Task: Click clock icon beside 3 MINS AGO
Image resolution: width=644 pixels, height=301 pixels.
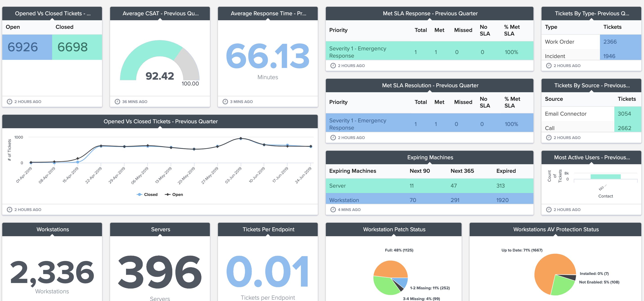Action: [x=225, y=102]
